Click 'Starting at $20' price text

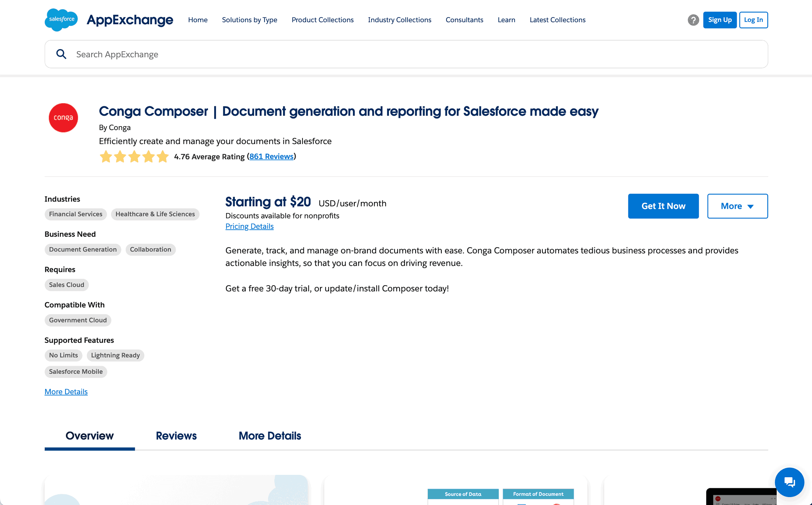coord(268,202)
